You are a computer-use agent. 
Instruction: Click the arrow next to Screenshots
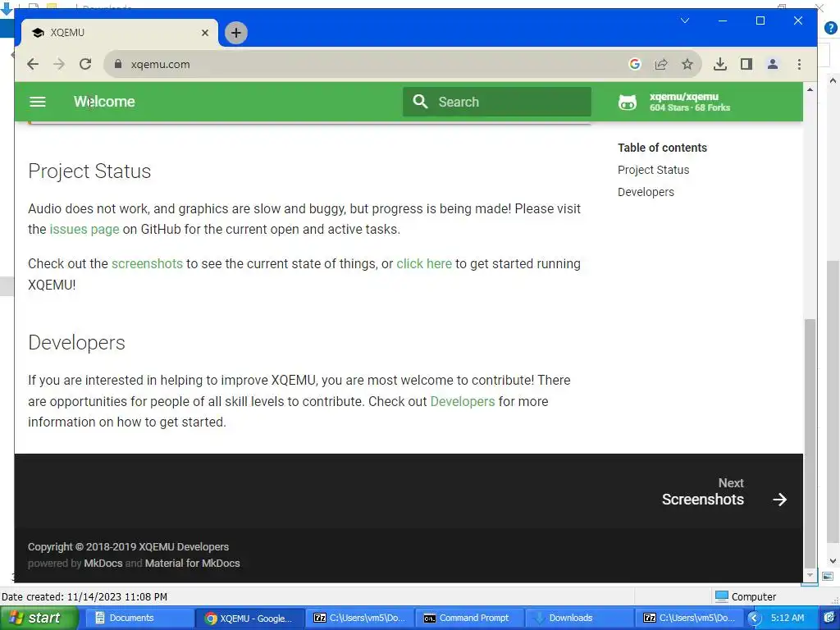tap(780, 500)
